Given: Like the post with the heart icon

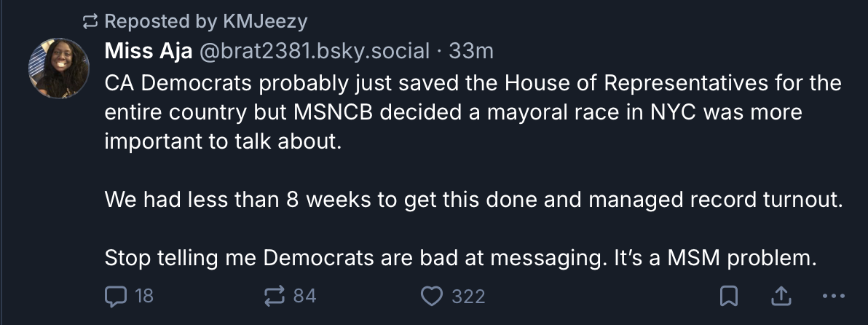Looking at the screenshot, I should pyautogui.click(x=433, y=296).
